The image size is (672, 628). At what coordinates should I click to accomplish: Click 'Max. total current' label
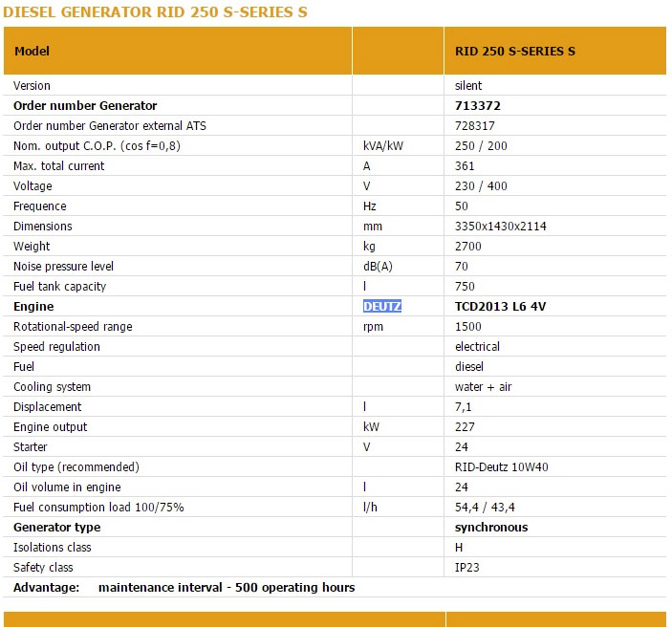(x=58, y=166)
